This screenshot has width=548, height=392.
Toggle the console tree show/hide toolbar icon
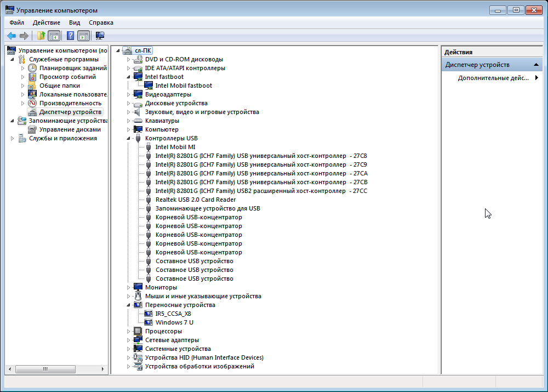click(x=54, y=36)
